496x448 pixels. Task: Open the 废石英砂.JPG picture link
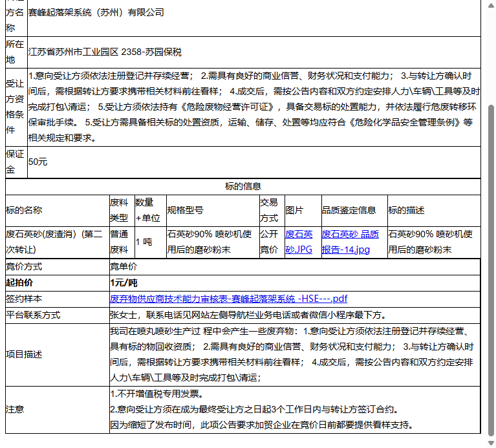(x=299, y=242)
